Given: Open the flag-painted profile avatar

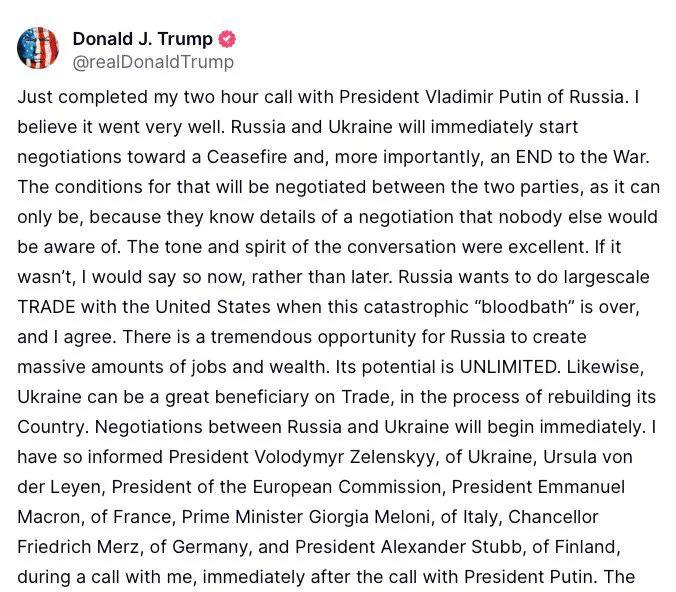Looking at the screenshot, I should click(x=38, y=48).
